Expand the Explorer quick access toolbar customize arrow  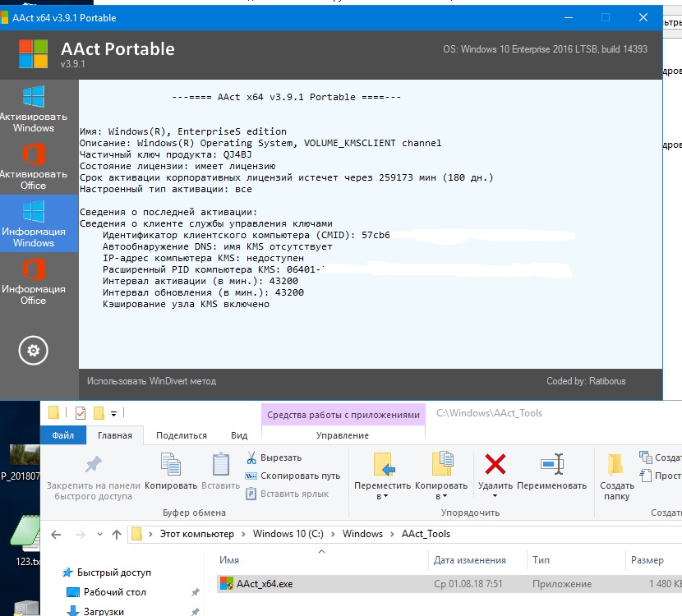coord(113,413)
